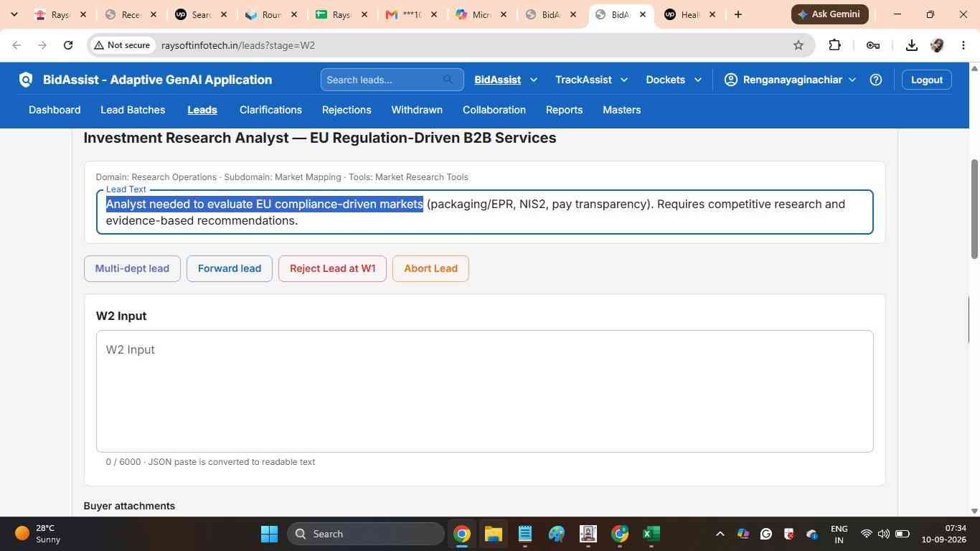Open the Lead Batches tab

133,110
